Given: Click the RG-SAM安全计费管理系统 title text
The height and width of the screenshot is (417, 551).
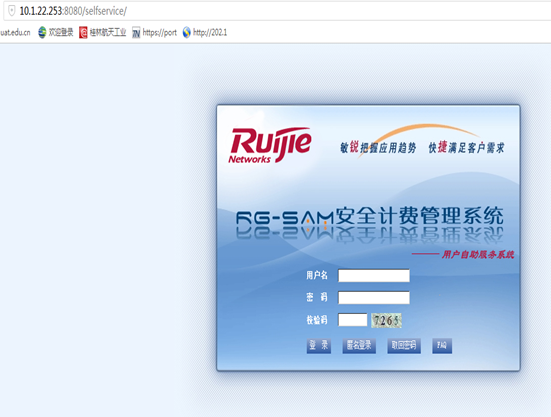Looking at the screenshot, I should (x=370, y=216).
